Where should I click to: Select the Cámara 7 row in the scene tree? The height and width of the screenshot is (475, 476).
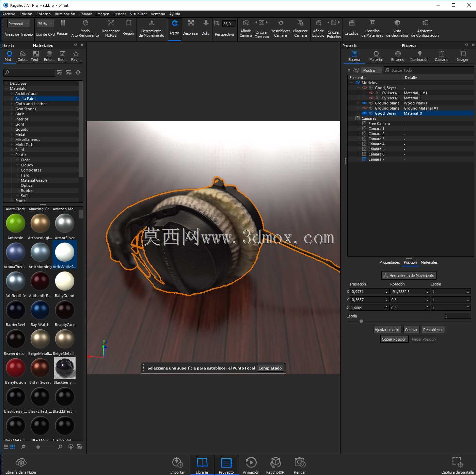coord(411,159)
